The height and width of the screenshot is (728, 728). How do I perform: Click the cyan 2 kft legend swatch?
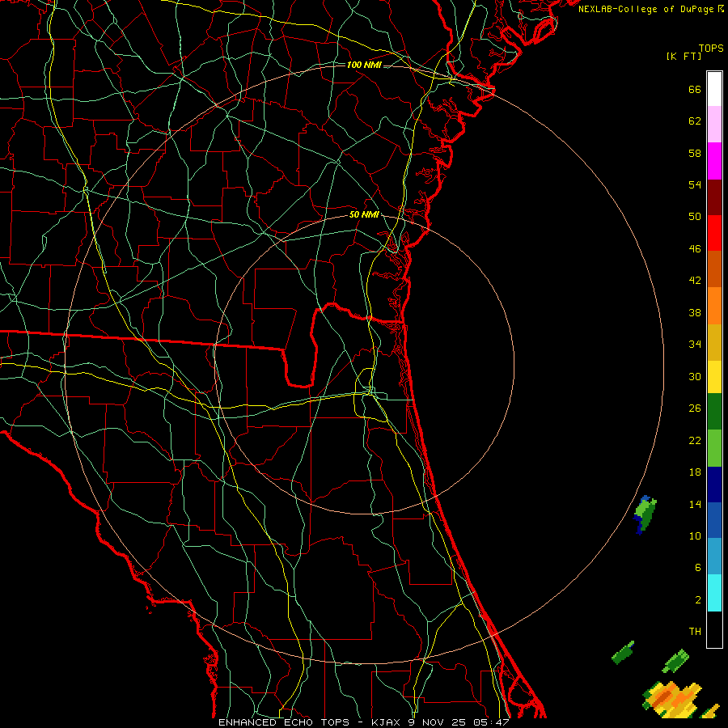point(714,592)
